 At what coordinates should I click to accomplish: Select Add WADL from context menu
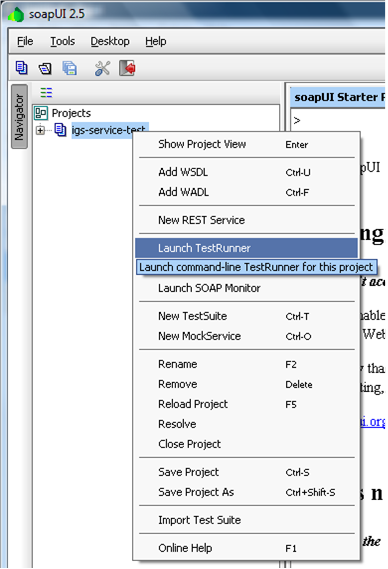[246, 192]
